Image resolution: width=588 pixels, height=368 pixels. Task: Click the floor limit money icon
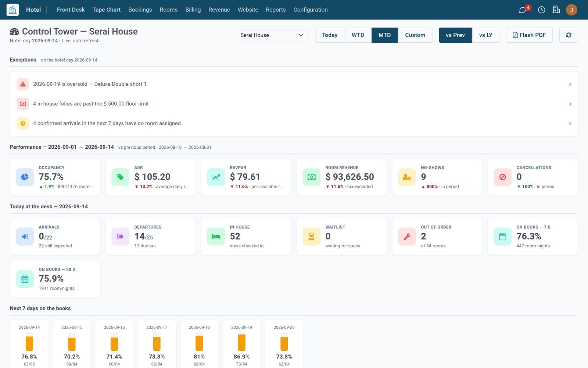point(23,104)
